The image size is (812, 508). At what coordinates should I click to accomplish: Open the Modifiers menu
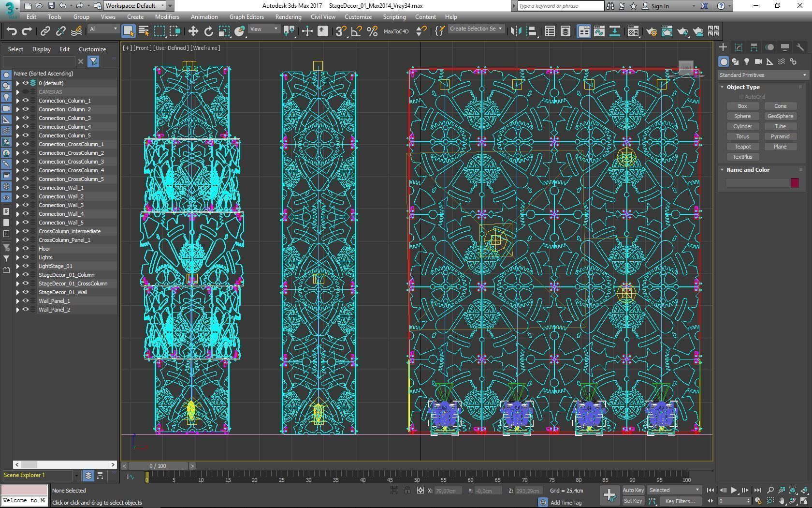(167, 16)
